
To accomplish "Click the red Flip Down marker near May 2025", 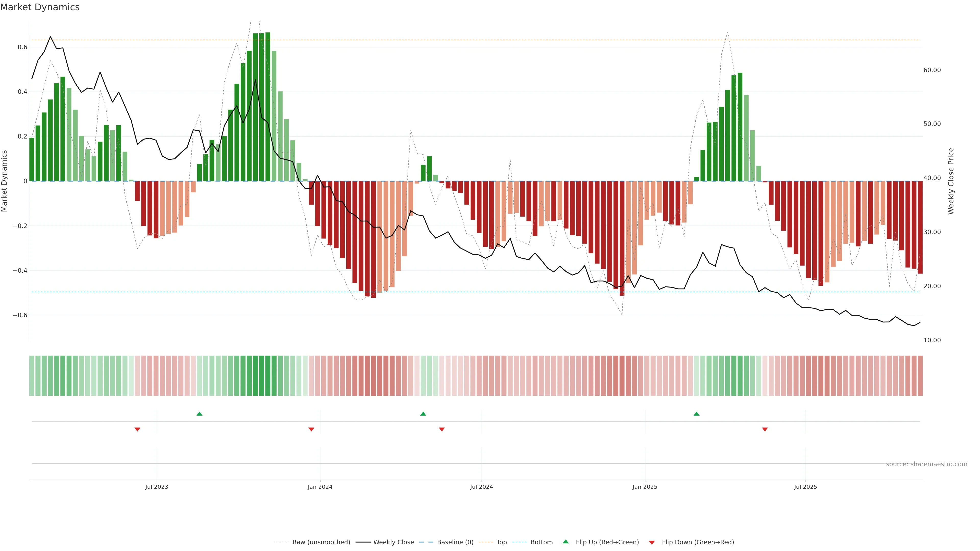I will 765,429.
